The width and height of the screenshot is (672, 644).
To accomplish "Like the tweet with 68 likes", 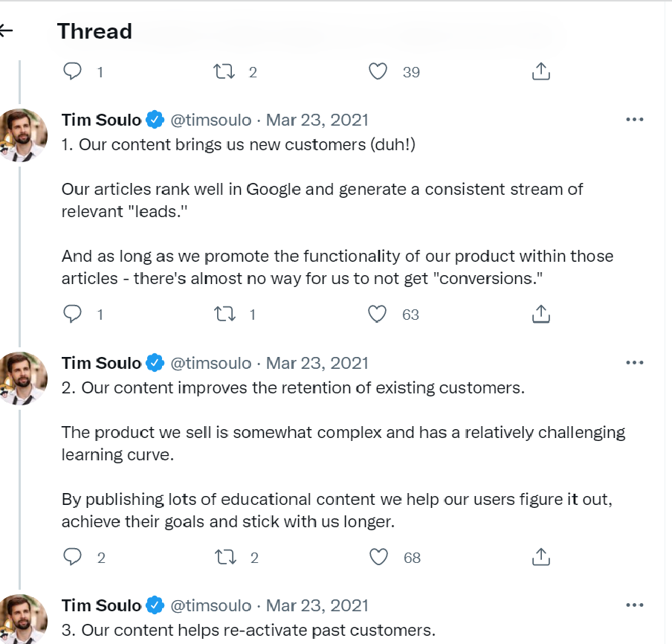I will click(x=379, y=557).
